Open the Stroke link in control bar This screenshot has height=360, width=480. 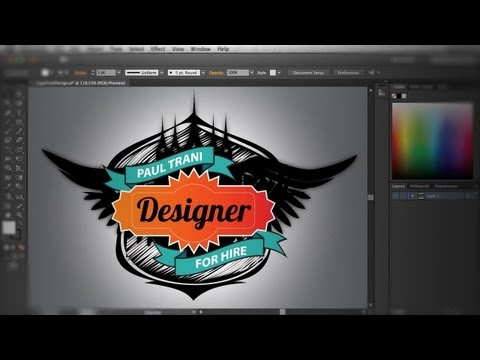pyautogui.click(x=81, y=73)
